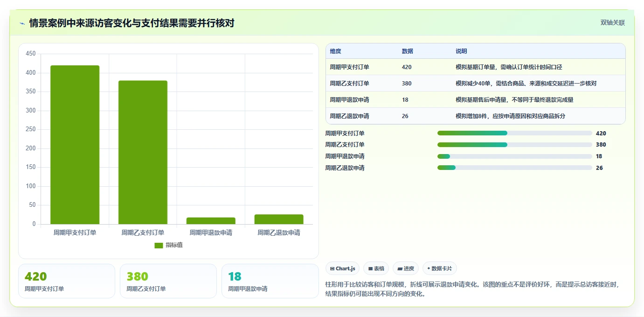Click the 周期甲支付订单 progress bar
The height and width of the screenshot is (317, 644).
point(515,133)
